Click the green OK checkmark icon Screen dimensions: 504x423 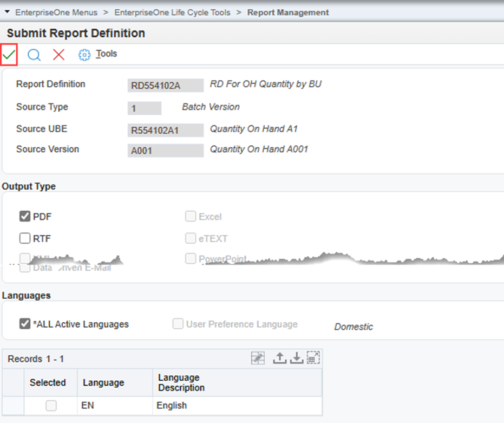tap(9, 55)
